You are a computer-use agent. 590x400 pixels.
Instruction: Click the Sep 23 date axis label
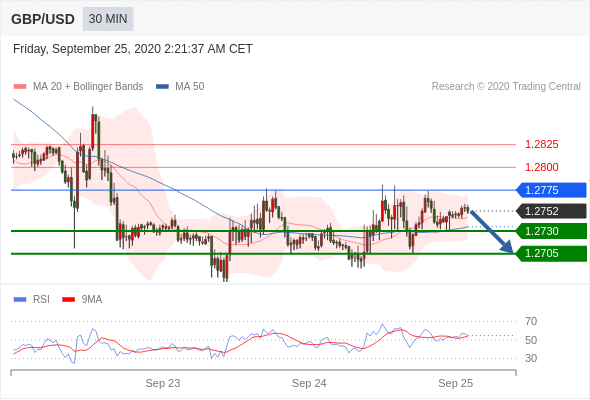click(163, 383)
